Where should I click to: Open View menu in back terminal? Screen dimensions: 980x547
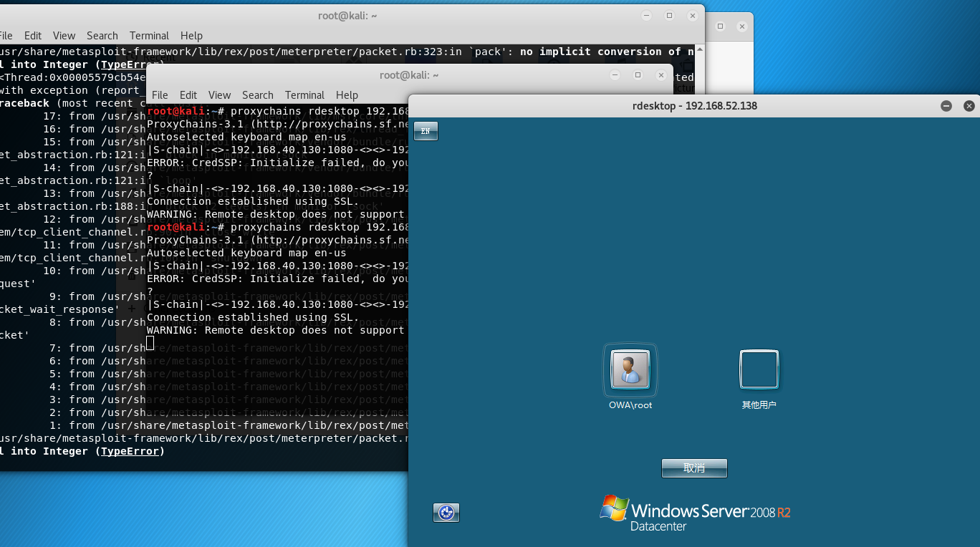tap(64, 36)
